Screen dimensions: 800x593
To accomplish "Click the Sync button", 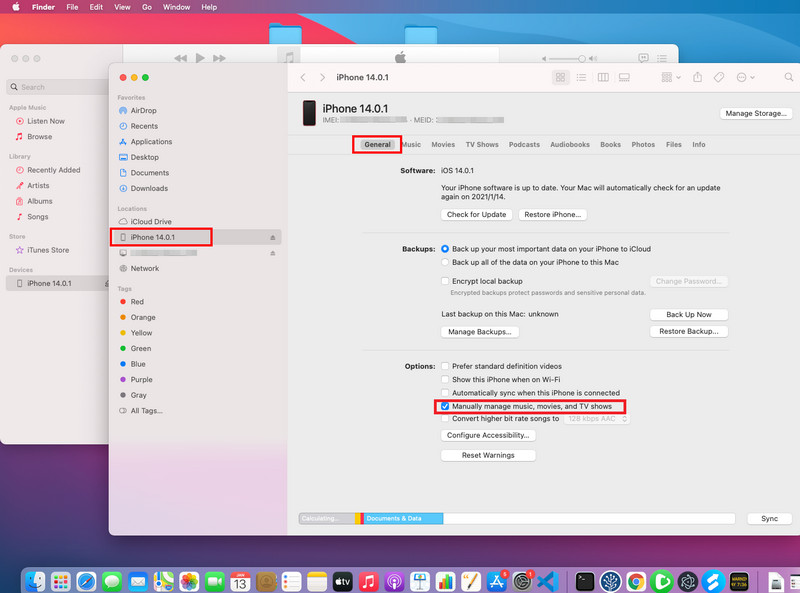I will [769, 519].
